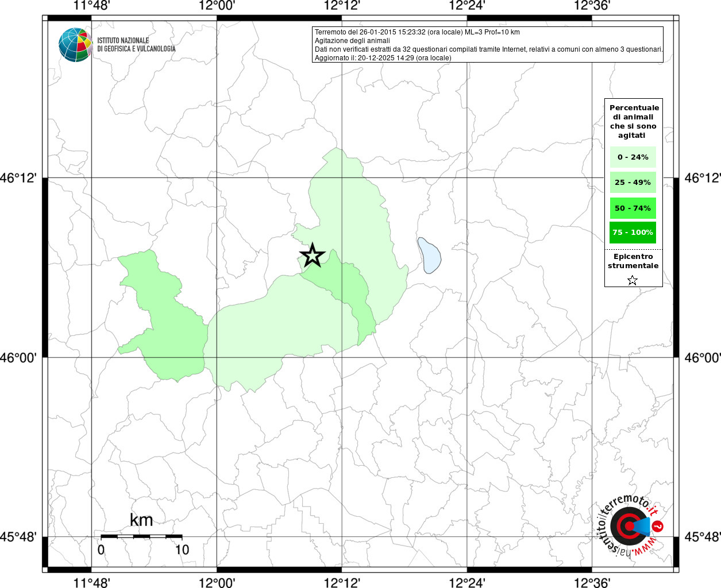This screenshot has width=721, height=588.
Task: Select the 75 - 100% legend swatch
Action: pyautogui.click(x=633, y=233)
